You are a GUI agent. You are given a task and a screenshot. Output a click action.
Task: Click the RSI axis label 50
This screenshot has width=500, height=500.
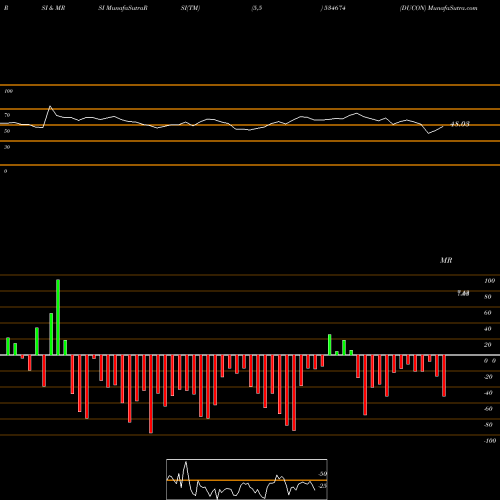point(7,131)
